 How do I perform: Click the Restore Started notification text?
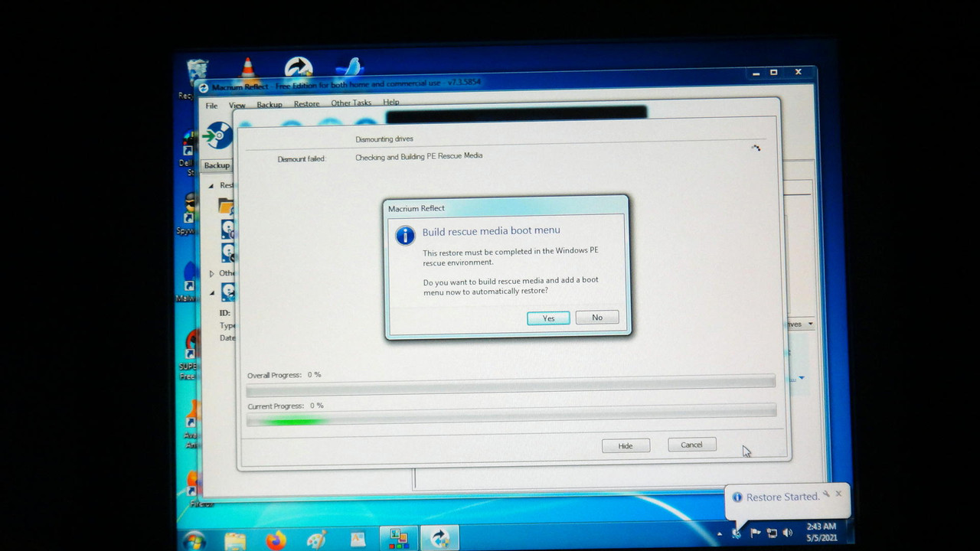tap(782, 497)
